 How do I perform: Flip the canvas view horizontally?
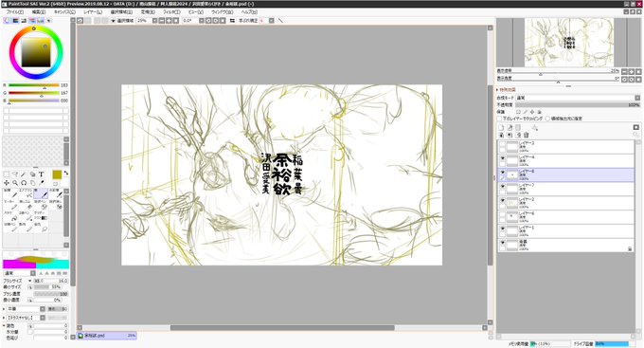[x=232, y=21]
